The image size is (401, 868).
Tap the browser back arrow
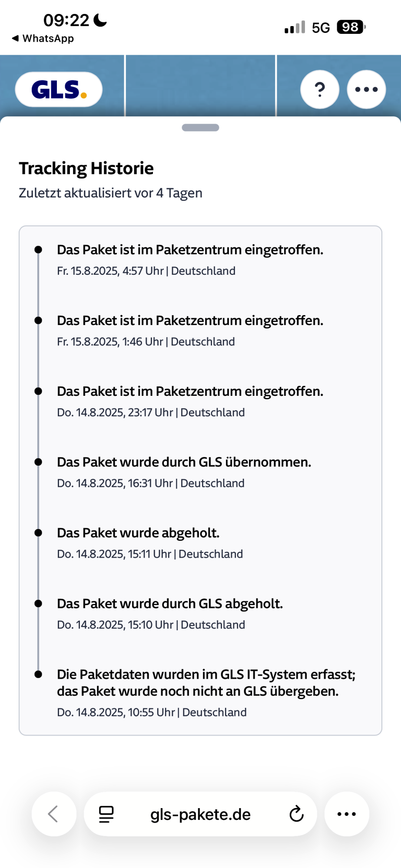(54, 814)
